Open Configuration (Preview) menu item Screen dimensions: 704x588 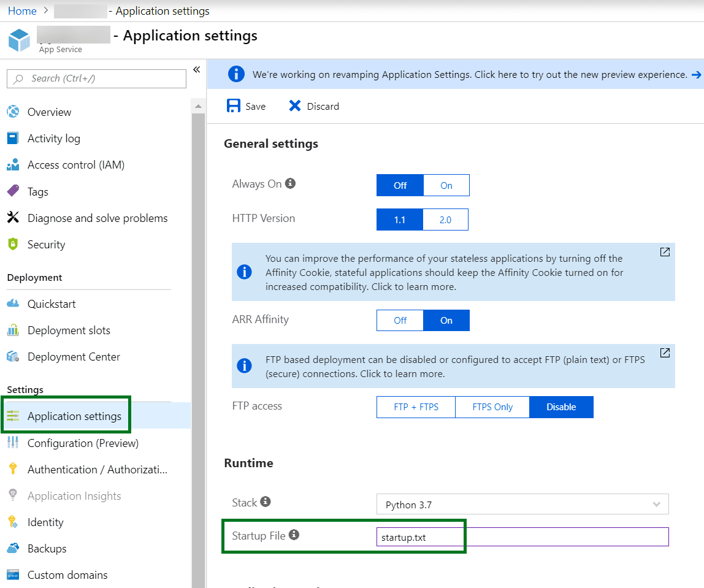[x=83, y=443]
